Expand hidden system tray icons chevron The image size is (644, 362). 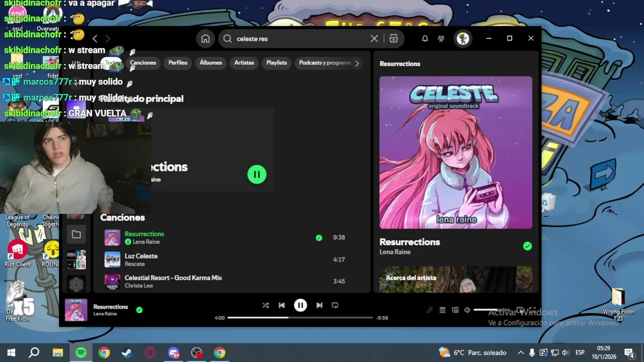coord(521,352)
